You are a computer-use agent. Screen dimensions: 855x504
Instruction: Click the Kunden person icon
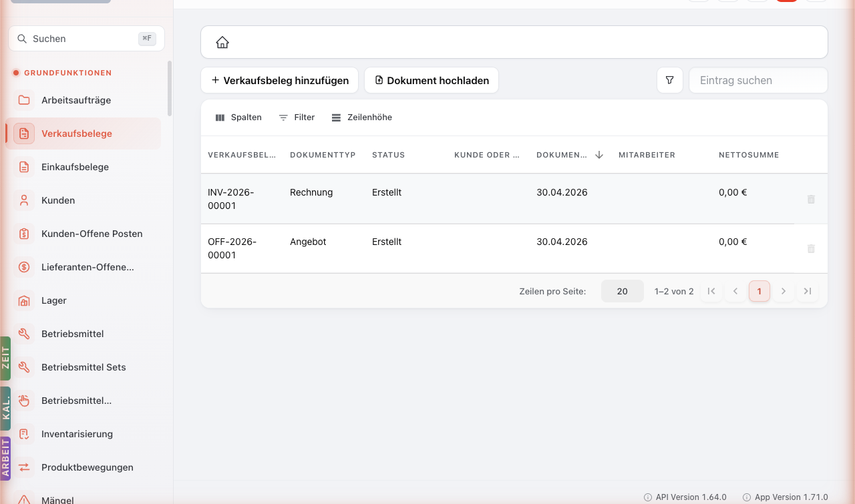(24, 200)
